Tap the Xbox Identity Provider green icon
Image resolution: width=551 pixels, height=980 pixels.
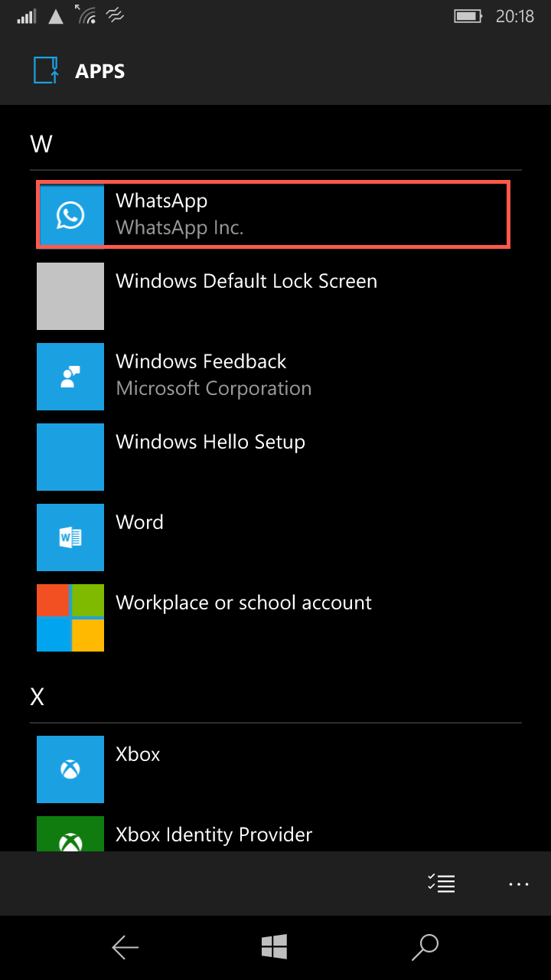click(x=70, y=834)
